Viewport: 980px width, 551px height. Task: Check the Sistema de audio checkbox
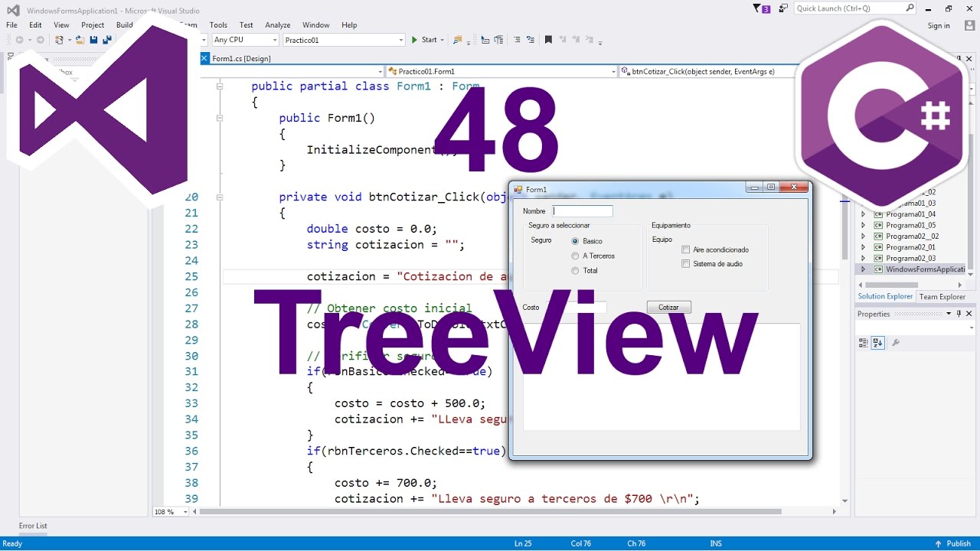tap(685, 264)
